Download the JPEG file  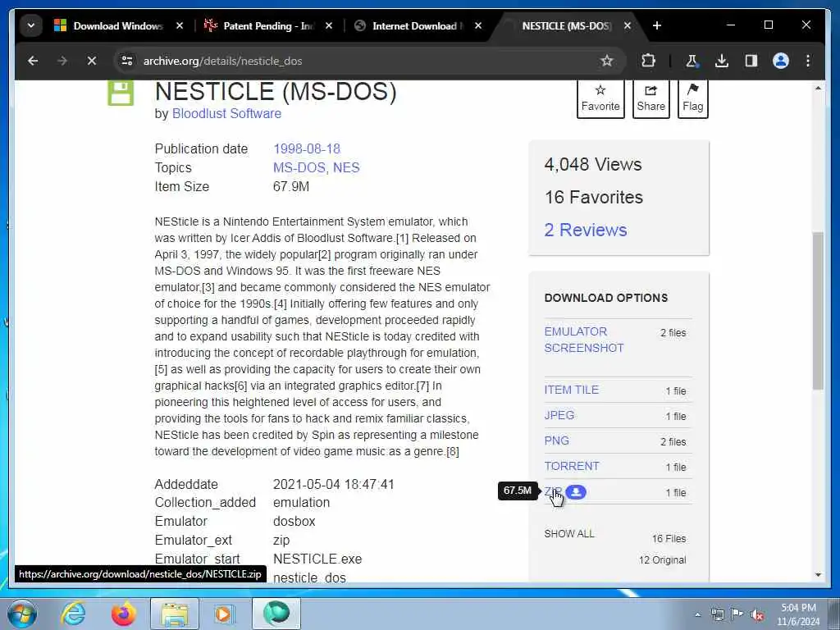559,415
